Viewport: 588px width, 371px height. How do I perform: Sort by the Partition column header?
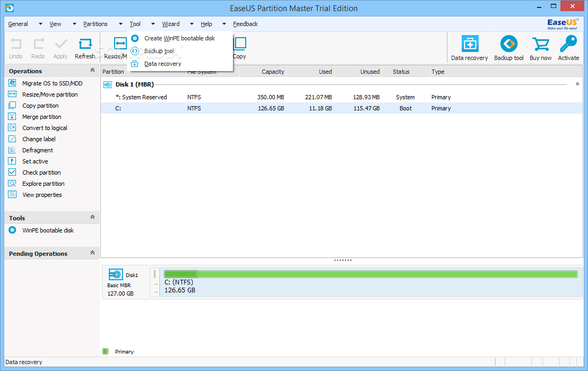[x=143, y=72]
